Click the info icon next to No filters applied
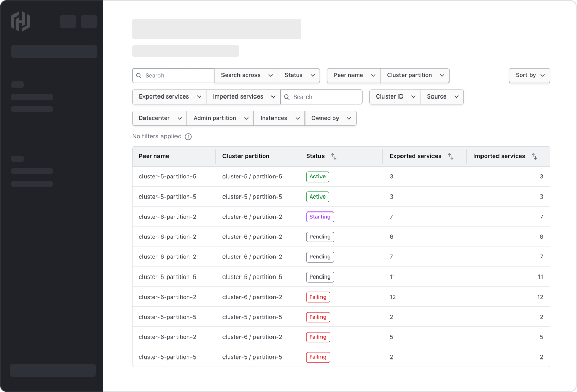Viewport: 577px width, 392px height. click(x=188, y=136)
